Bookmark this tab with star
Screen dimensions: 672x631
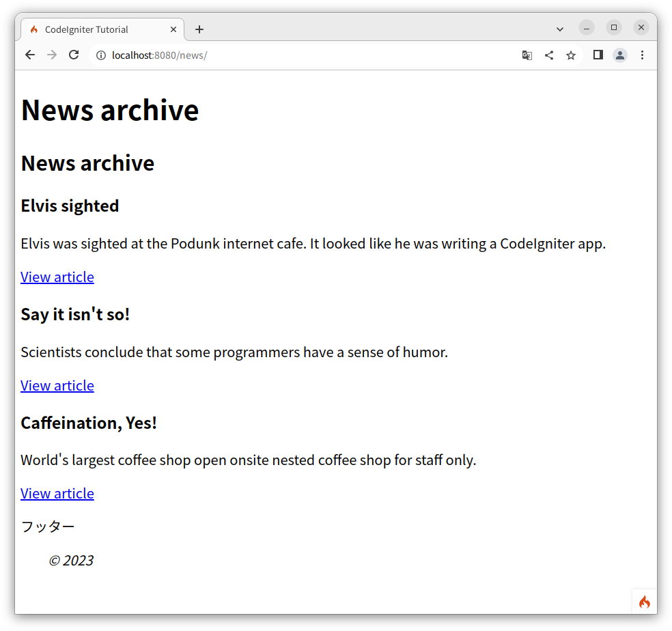[x=571, y=55]
